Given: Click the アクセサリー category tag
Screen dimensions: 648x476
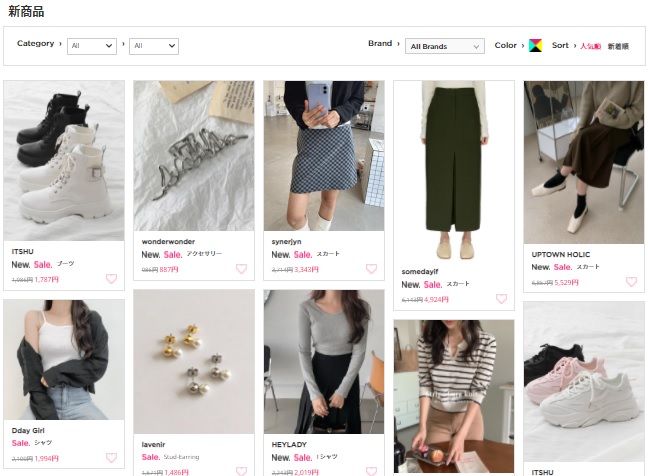Looking at the screenshot, I should [x=204, y=254].
